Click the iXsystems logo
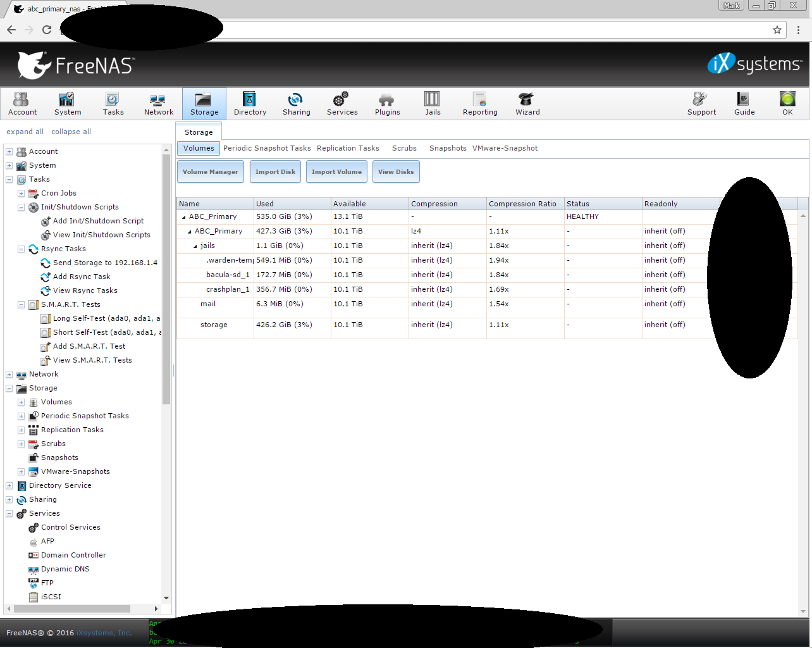Viewport: 812px width, 648px height. pos(754,63)
